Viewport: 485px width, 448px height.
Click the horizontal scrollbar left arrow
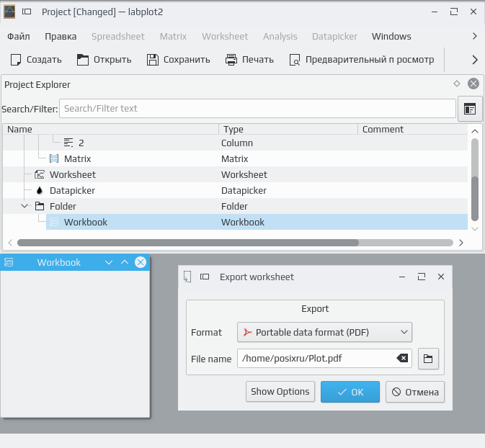tap(10, 243)
